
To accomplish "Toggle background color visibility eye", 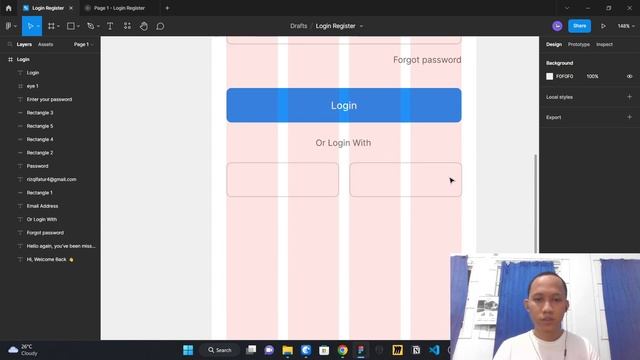I will [629, 76].
